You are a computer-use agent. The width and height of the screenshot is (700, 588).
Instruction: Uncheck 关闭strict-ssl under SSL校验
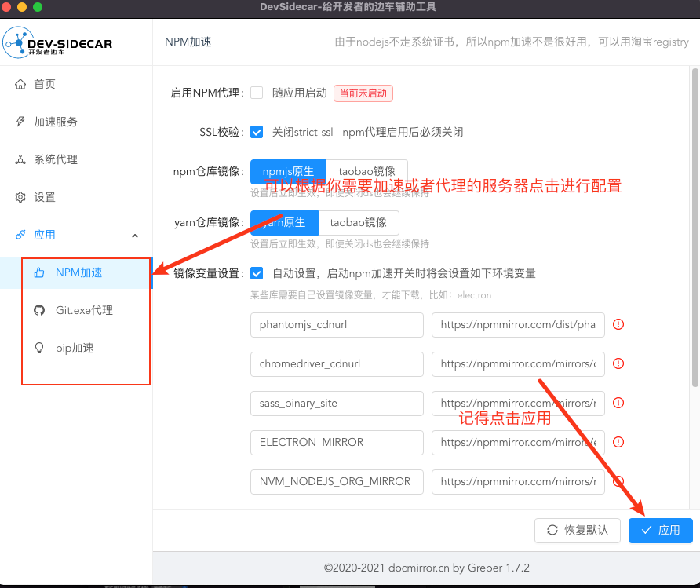point(257,132)
